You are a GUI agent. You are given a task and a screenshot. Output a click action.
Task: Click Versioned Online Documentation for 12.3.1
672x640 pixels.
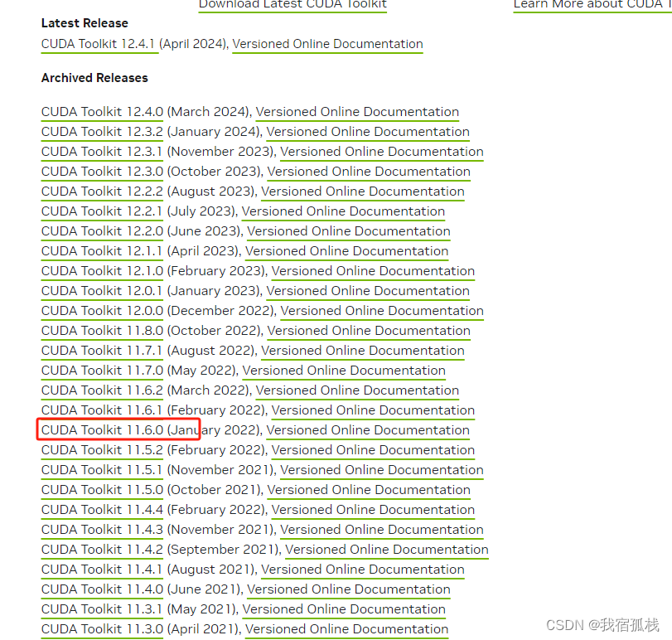pyautogui.click(x=381, y=152)
